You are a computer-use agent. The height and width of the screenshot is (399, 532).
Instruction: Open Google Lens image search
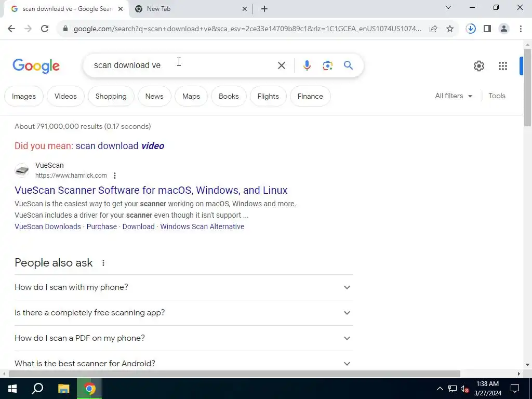(x=327, y=65)
